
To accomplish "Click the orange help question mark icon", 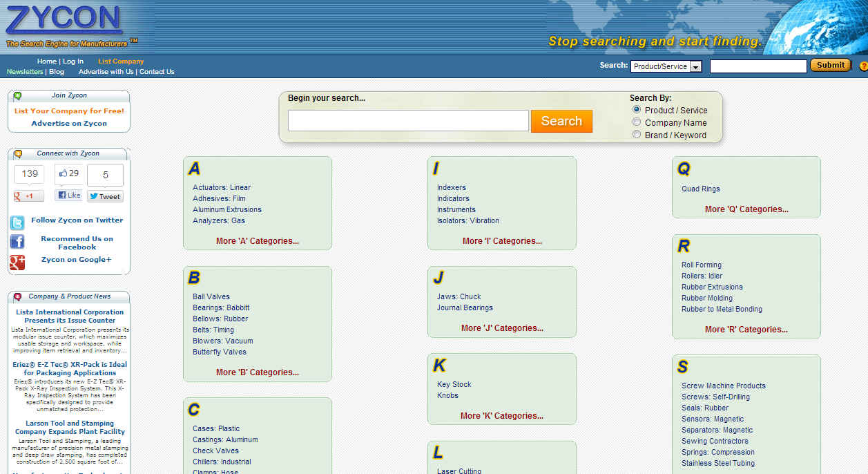I will click(863, 66).
